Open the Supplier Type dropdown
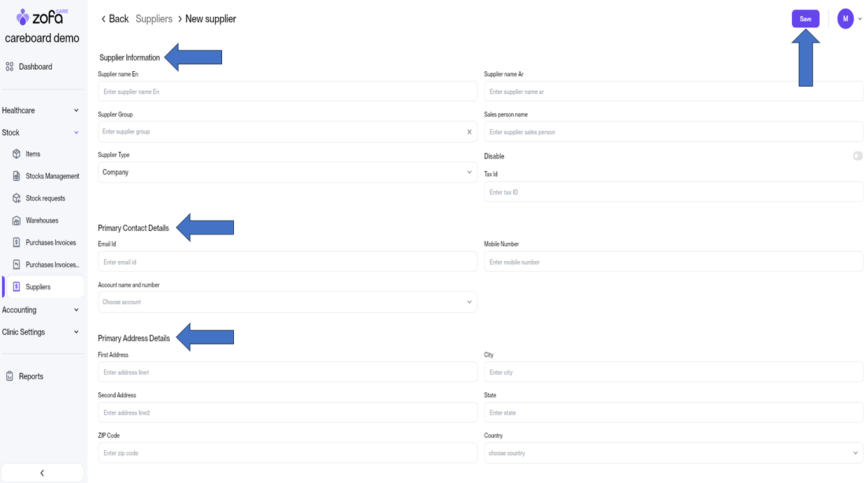The width and height of the screenshot is (868, 483). tap(287, 172)
